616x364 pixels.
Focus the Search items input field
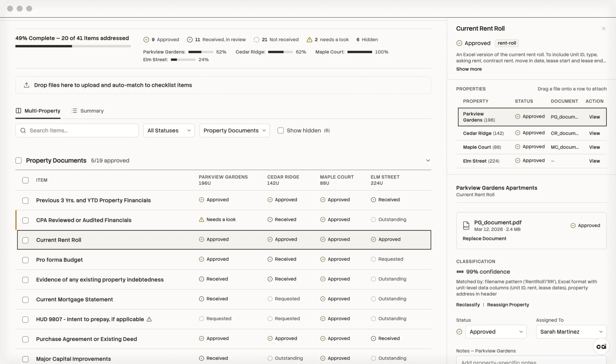pyautogui.click(x=77, y=131)
